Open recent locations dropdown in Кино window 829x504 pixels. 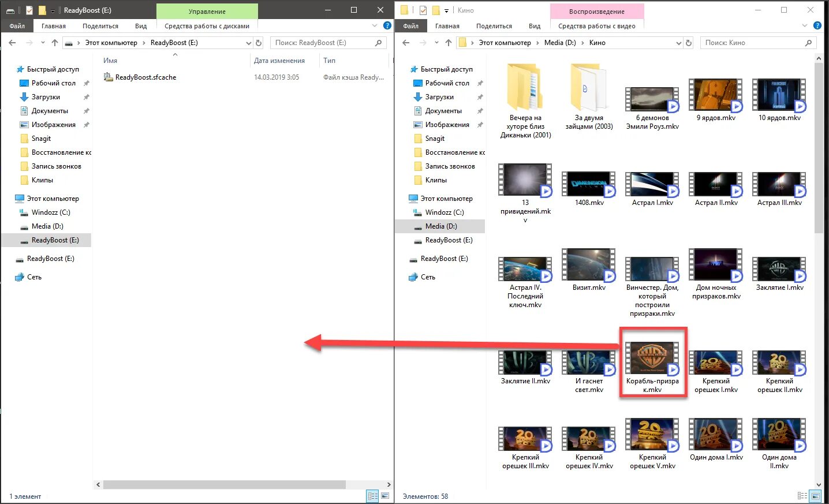[436, 43]
